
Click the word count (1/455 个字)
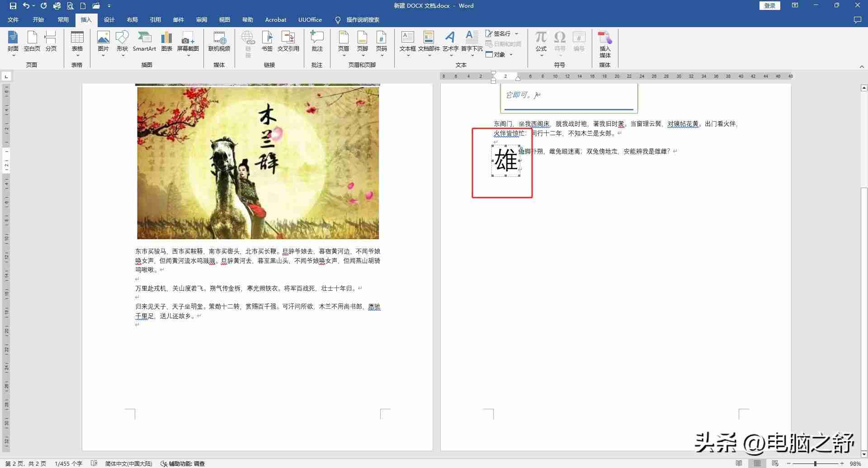(x=69, y=463)
